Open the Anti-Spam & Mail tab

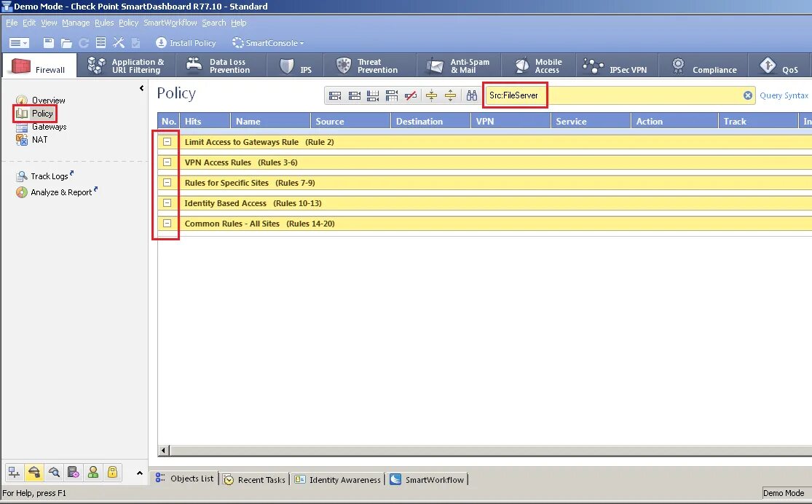[x=458, y=66]
